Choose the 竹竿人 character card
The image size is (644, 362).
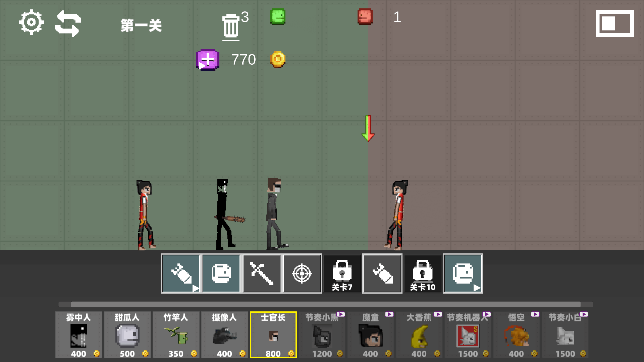pyautogui.click(x=176, y=335)
